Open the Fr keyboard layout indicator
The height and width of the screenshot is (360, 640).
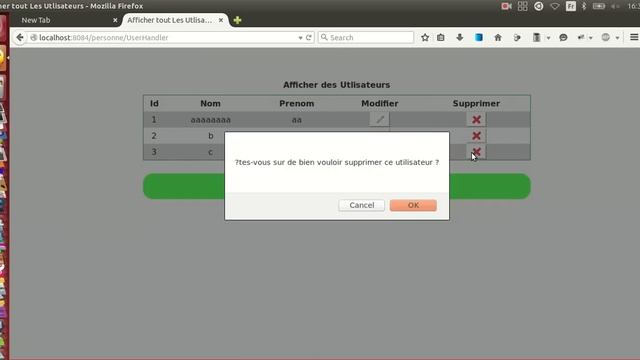click(571, 6)
